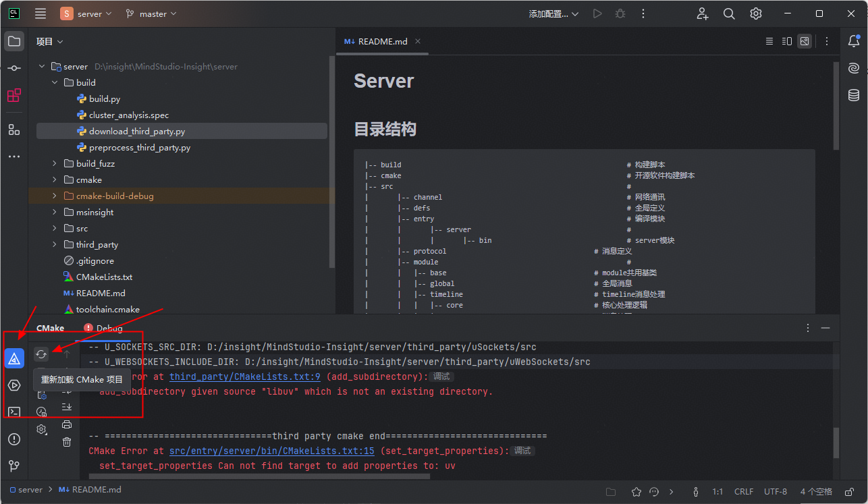The height and width of the screenshot is (504, 868).
Task: Open the master branch dropdown
Action: pyautogui.click(x=152, y=13)
